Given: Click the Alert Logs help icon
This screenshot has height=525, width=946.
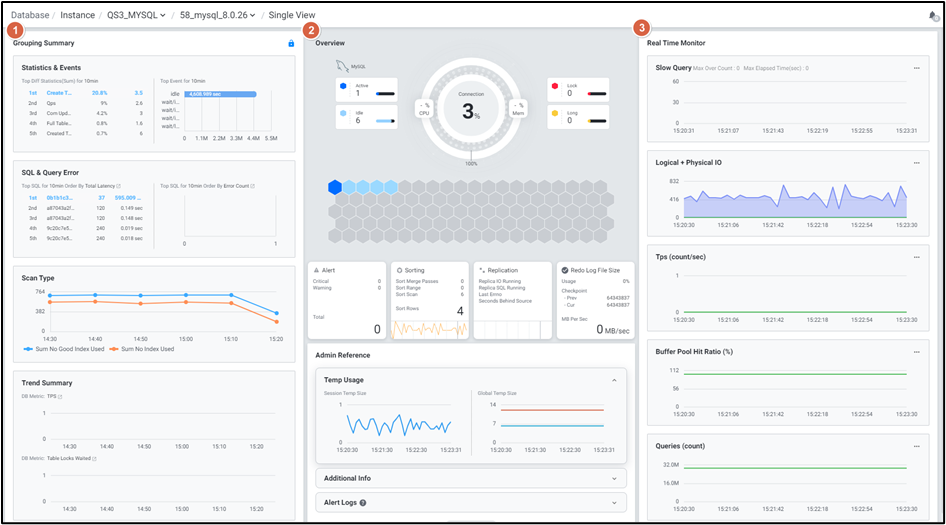Looking at the screenshot, I should tap(363, 503).
